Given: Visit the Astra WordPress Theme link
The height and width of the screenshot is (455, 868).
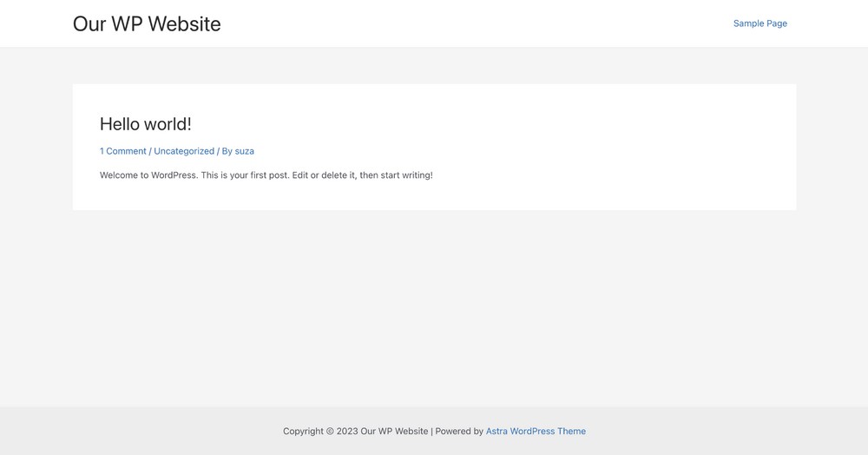Looking at the screenshot, I should click(x=536, y=432).
